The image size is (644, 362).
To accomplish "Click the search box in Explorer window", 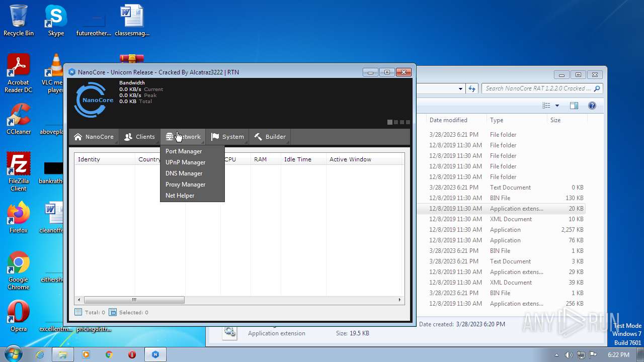I will tap(542, 88).
